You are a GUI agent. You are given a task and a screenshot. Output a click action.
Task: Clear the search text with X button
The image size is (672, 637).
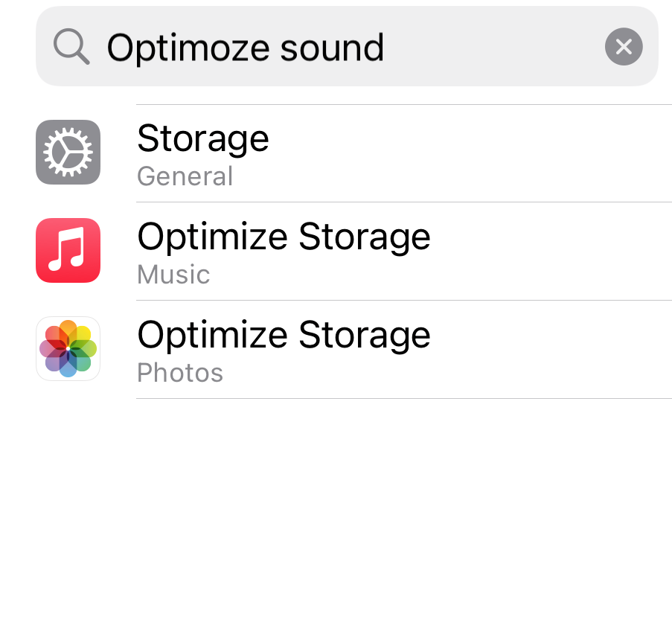coord(624,47)
